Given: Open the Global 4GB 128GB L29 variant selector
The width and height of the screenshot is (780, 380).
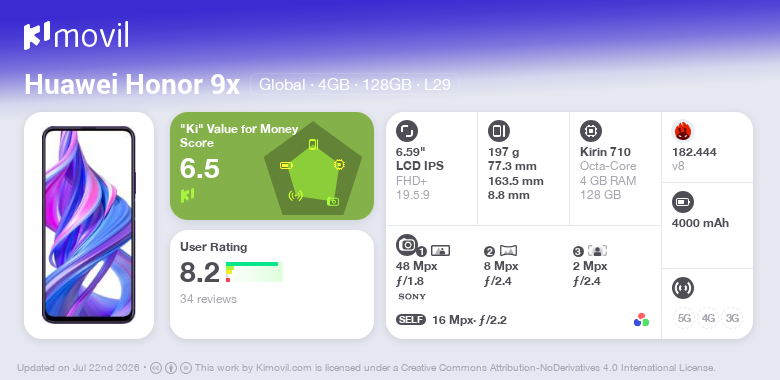Looking at the screenshot, I should click(x=355, y=85).
